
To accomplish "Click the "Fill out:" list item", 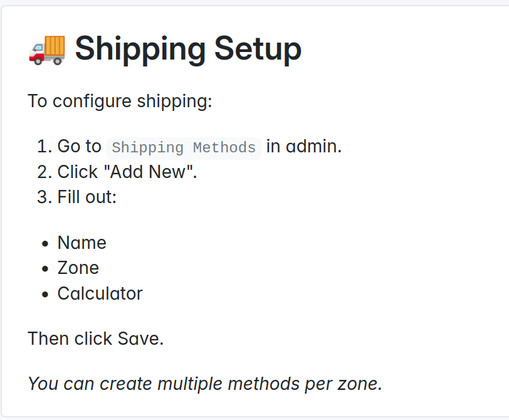I will [x=87, y=197].
